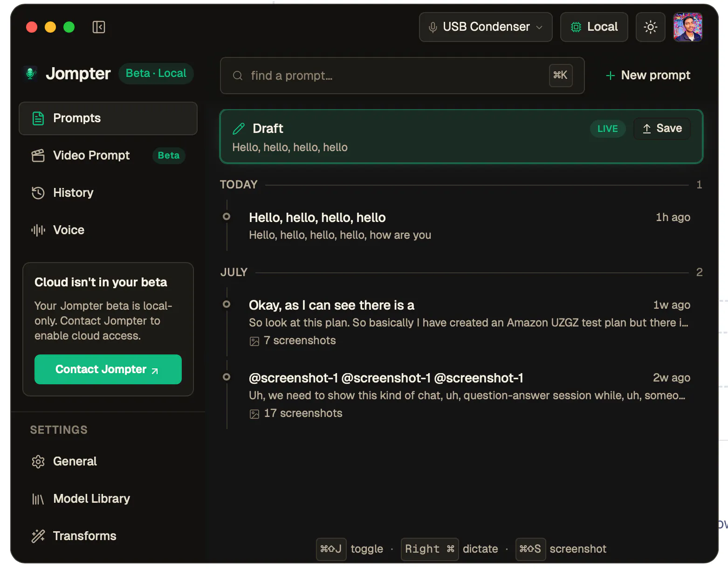Image resolution: width=728 pixels, height=569 pixels.
Task: Click the ⌘K shortcut badge
Action: (560, 75)
